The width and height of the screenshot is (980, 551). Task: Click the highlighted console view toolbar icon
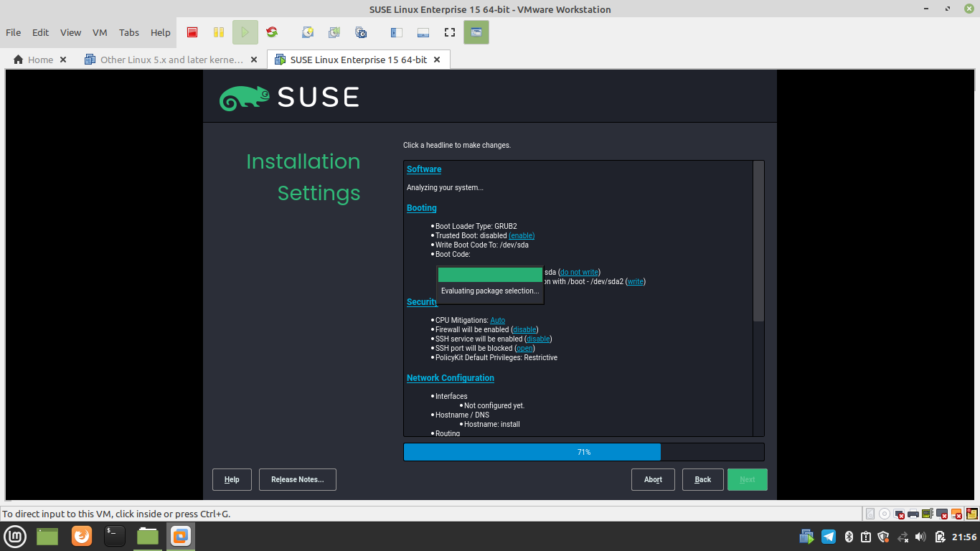pos(476,32)
